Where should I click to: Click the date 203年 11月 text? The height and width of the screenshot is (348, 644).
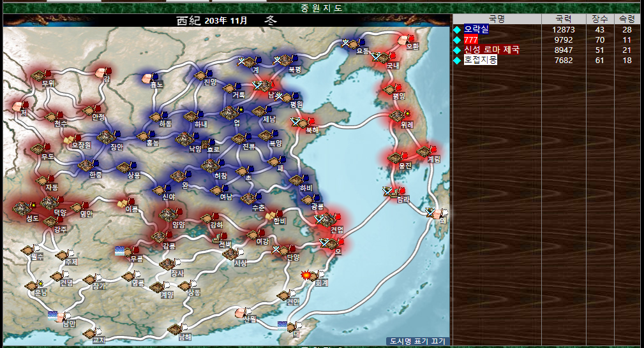pos(226,20)
